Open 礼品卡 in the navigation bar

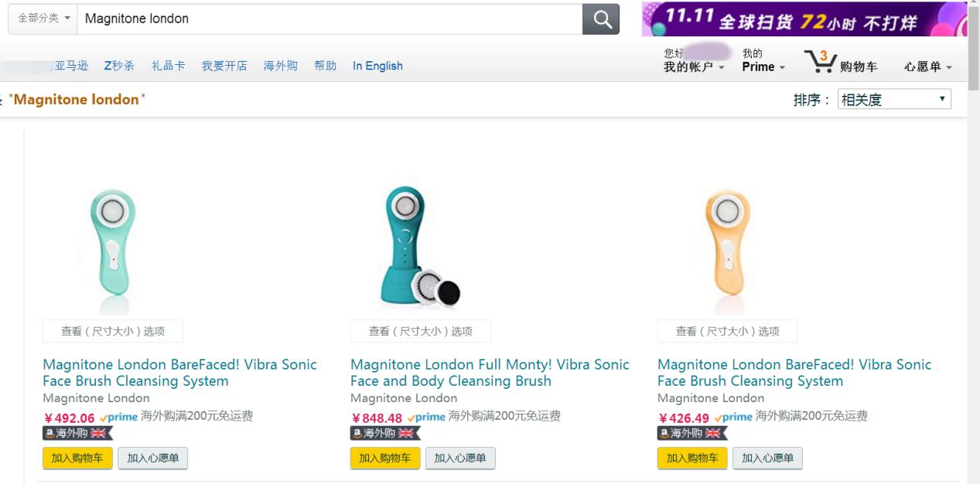pos(168,66)
